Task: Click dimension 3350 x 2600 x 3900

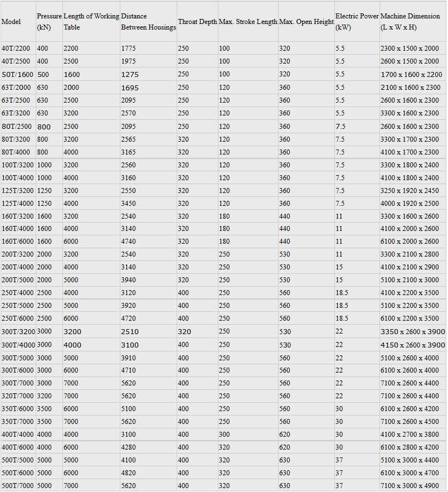Action: pyautogui.click(x=413, y=332)
